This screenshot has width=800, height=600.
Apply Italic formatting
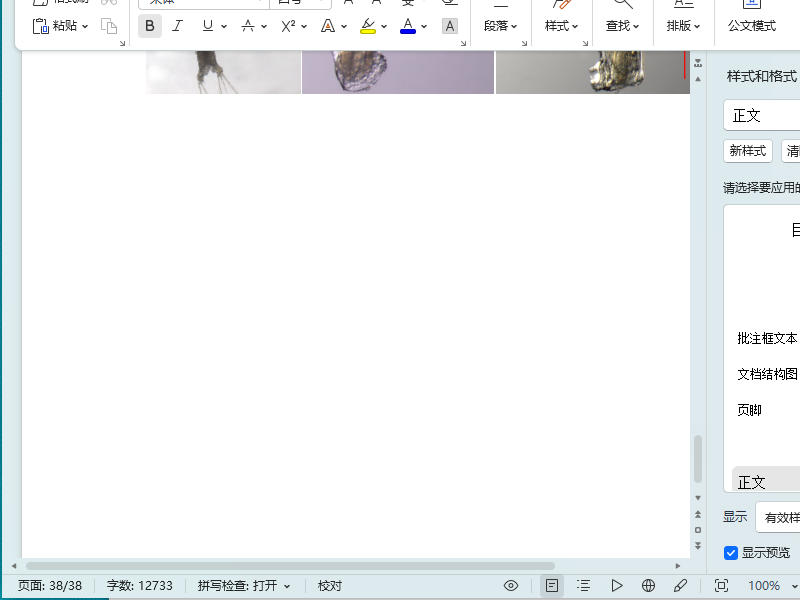(x=177, y=26)
